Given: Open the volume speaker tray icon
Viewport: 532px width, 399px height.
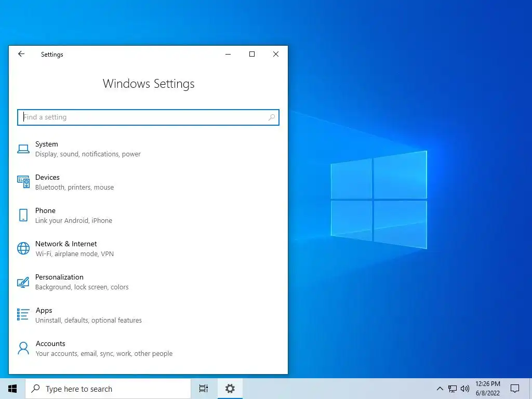Looking at the screenshot, I should click(x=465, y=389).
